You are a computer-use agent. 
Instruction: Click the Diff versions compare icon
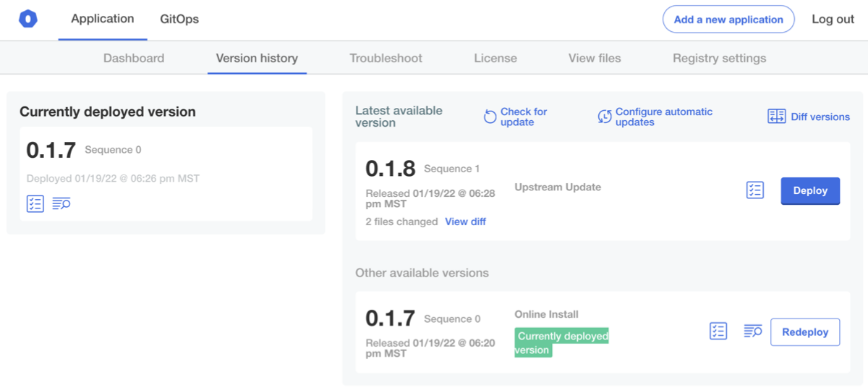tap(776, 117)
